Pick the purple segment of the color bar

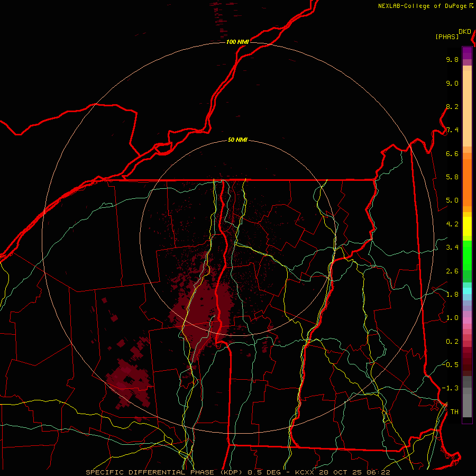click(x=467, y=53)
